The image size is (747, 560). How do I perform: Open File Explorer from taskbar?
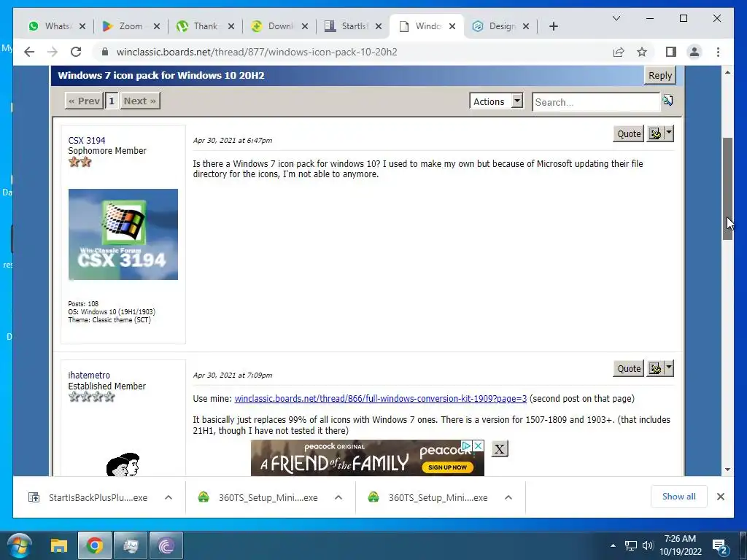click(x=59, y=545)
